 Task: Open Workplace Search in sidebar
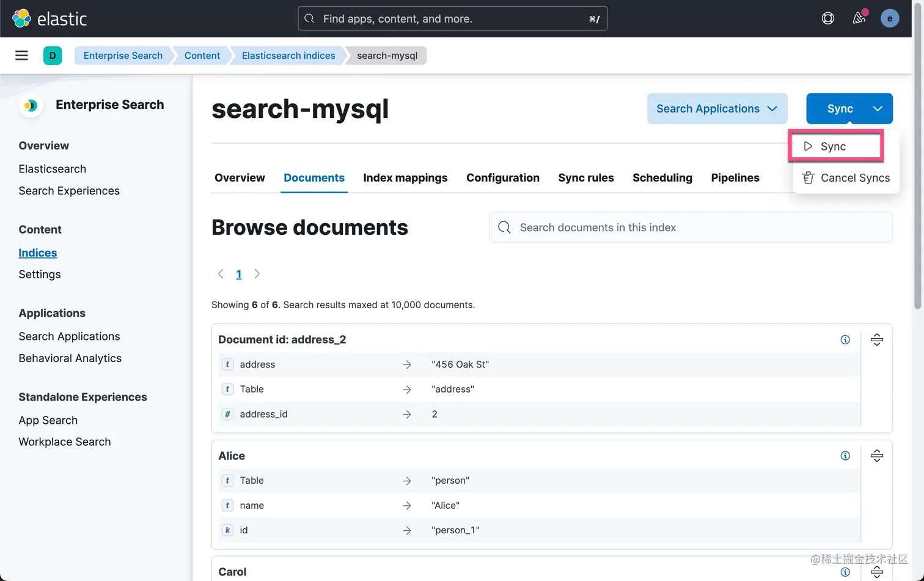tap(65, 442)
